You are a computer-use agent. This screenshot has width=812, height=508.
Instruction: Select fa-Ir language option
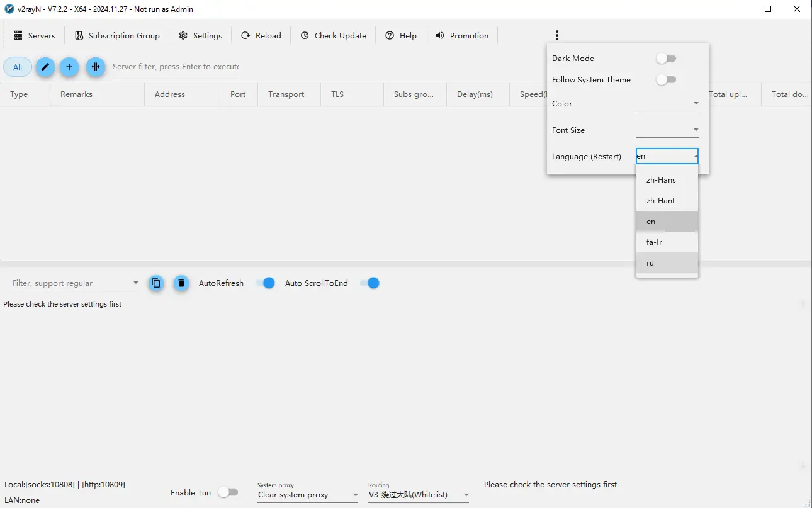[667, 242]
